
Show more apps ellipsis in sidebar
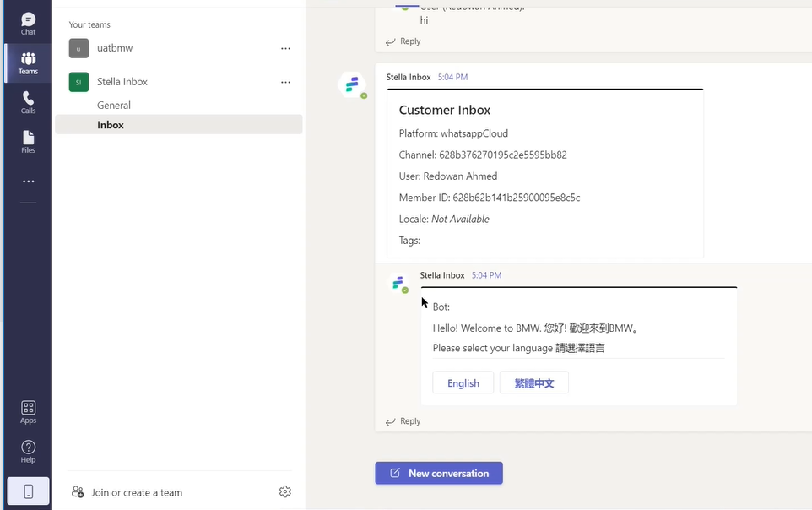[28, 182]
